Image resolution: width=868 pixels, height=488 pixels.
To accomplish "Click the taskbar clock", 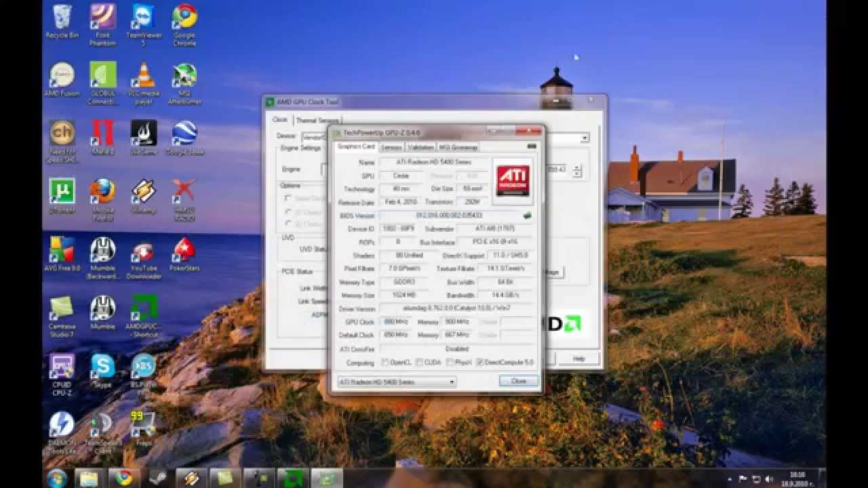I will coord(797,479).
